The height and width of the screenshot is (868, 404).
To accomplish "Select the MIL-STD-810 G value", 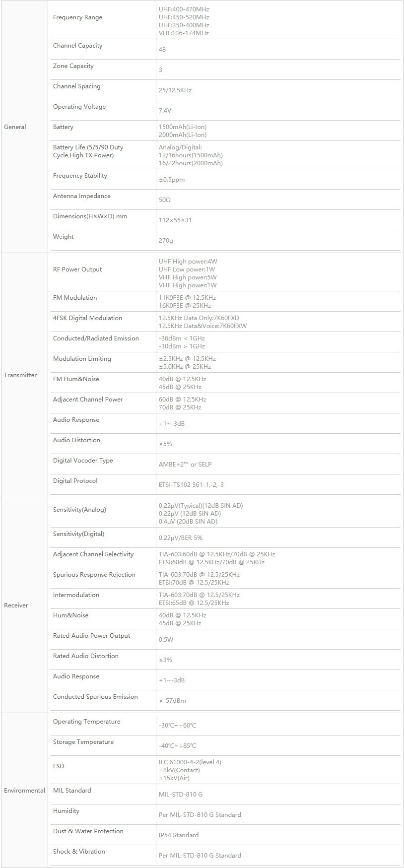I will click(x=181, y=795).
